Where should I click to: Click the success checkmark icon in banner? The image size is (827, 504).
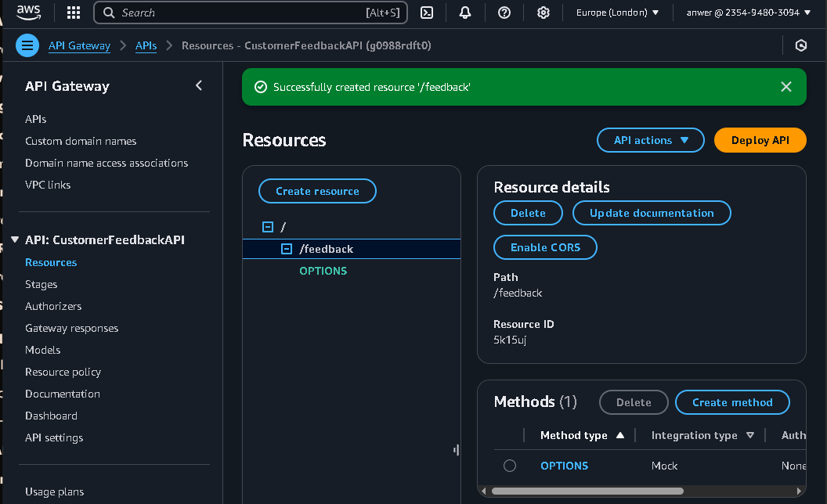261,87
